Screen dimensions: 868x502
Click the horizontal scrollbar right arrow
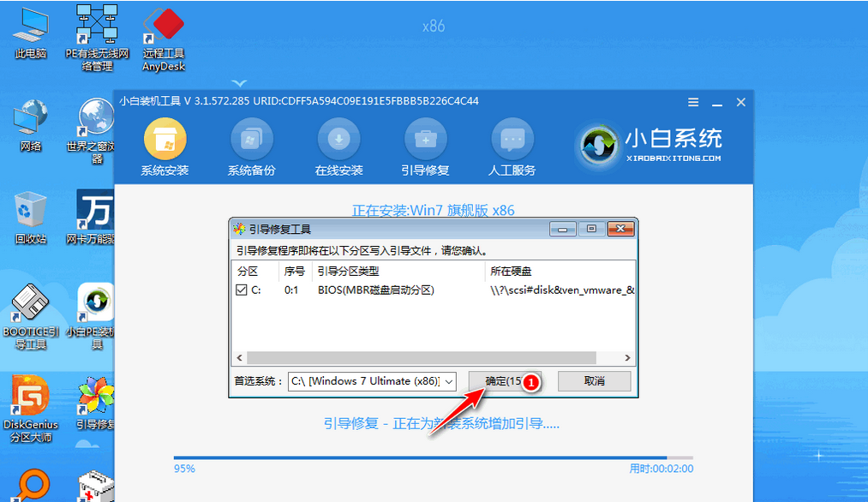click(628, 357)
